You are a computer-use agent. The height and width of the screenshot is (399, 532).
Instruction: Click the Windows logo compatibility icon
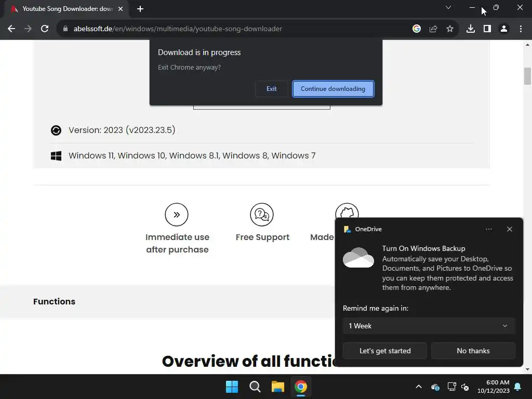tap(56, 156)
